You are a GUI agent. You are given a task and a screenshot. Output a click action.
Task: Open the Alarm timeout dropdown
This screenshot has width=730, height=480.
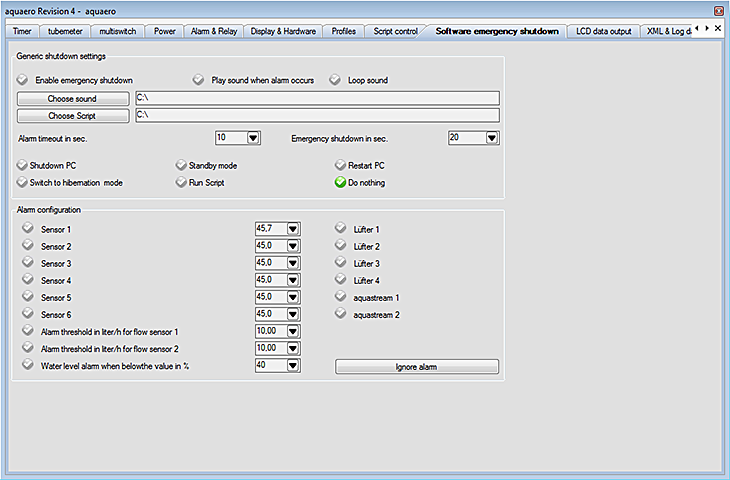tap(253, 138)
